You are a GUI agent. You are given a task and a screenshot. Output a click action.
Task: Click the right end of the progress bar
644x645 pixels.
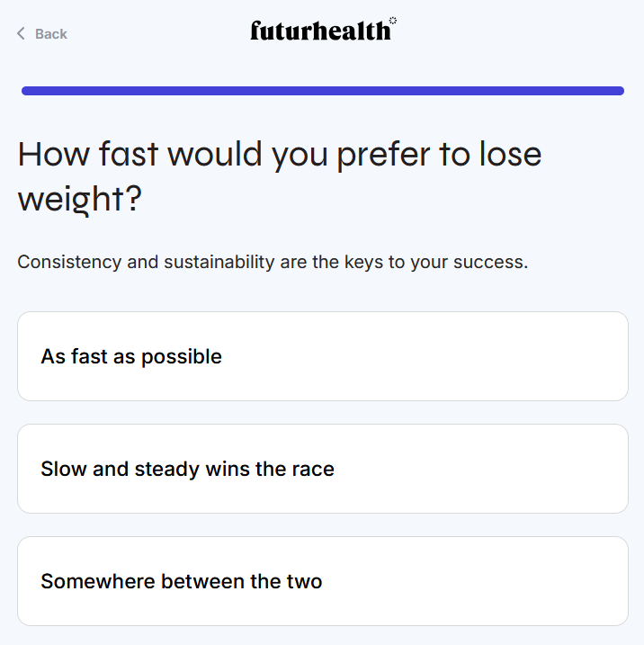pyautogui.click(x=618, y=91)
